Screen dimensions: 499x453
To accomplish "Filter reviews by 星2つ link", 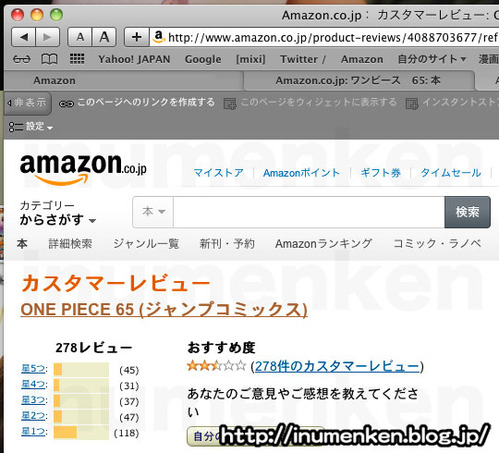I will (33, 416).
